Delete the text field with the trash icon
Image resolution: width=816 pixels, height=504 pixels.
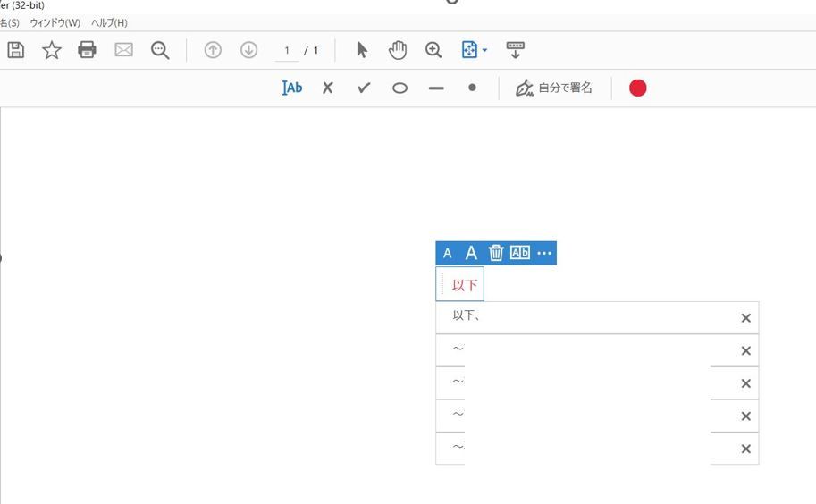pyautogui.click(x=496, y=253)
